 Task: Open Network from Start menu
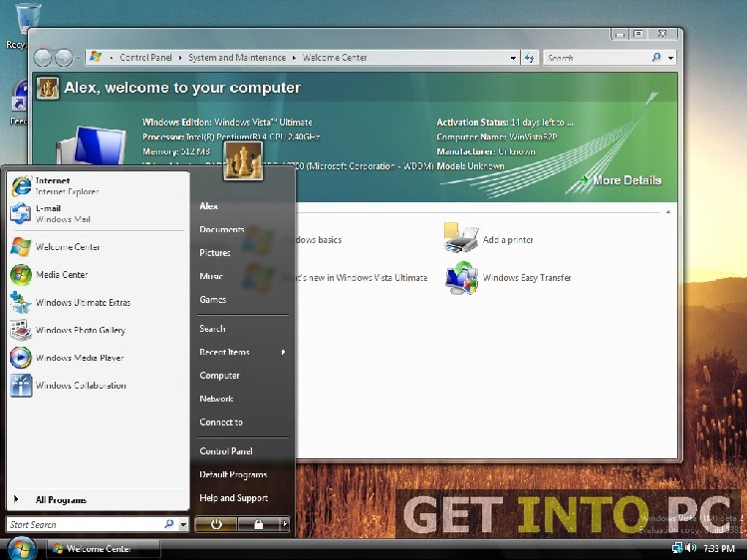click(216, 399)
